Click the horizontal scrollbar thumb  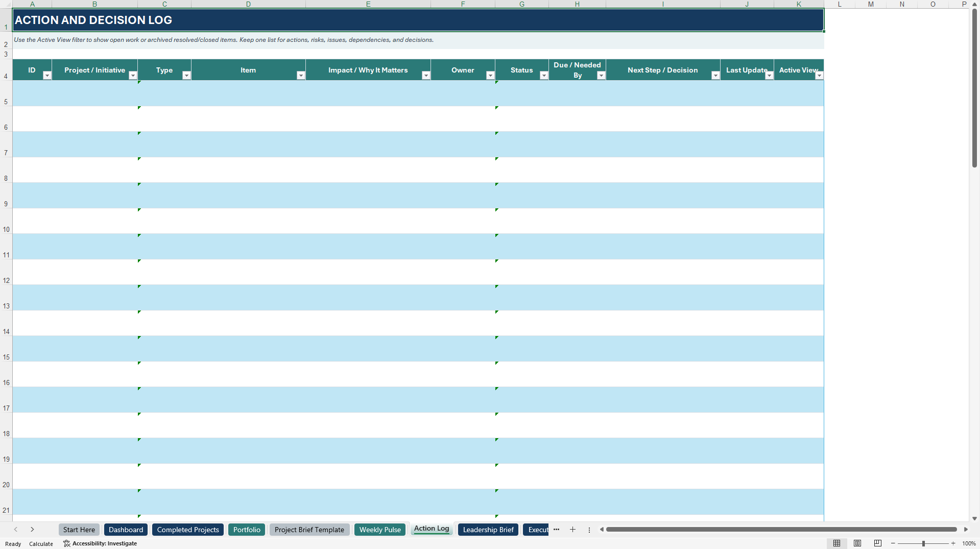781,530
